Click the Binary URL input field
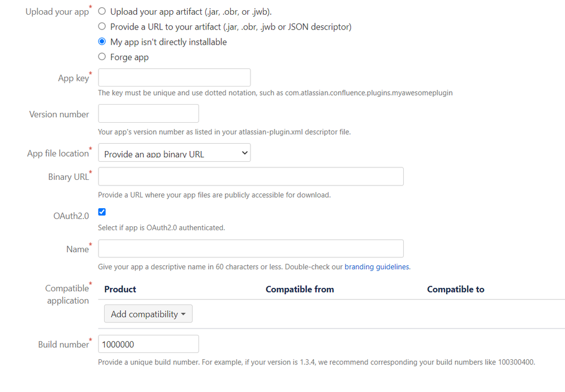This screenshot has height=392, width=565. tap(251, 176)
